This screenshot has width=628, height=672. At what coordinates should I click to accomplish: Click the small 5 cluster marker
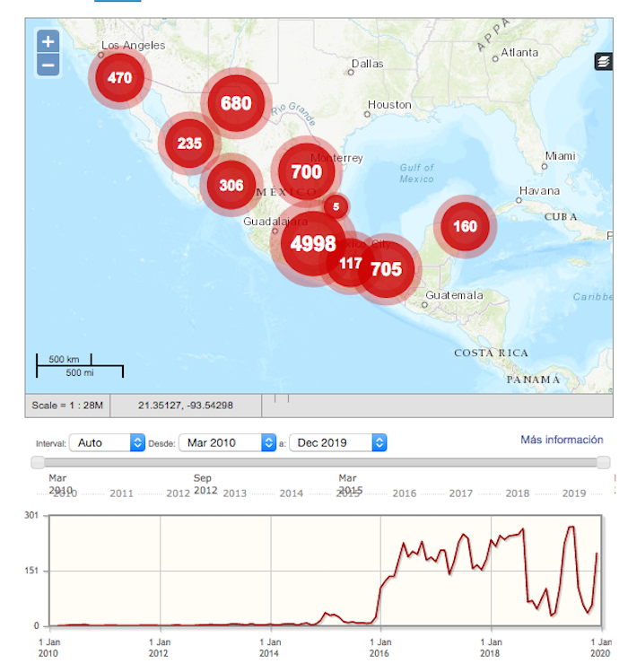(336, 206)
